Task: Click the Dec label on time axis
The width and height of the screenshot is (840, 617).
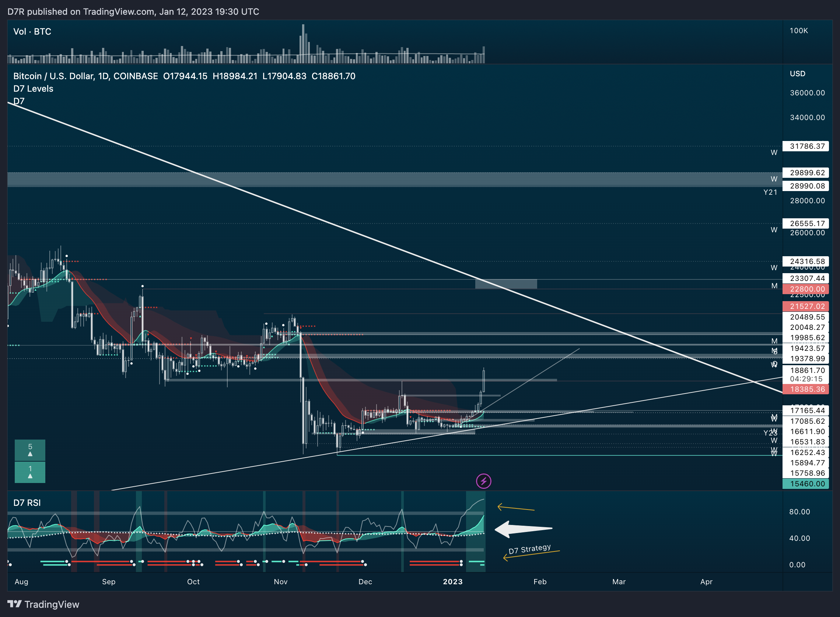Action: pos(365,582)
